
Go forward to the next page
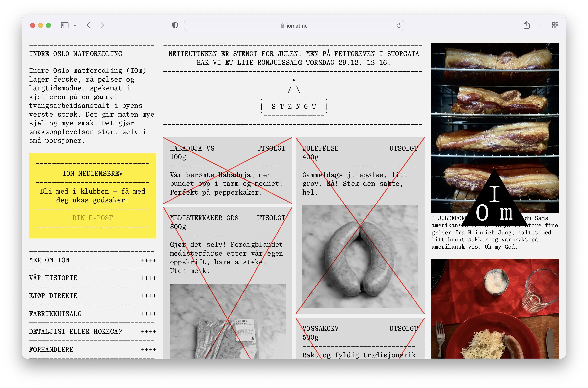(102, 25)
